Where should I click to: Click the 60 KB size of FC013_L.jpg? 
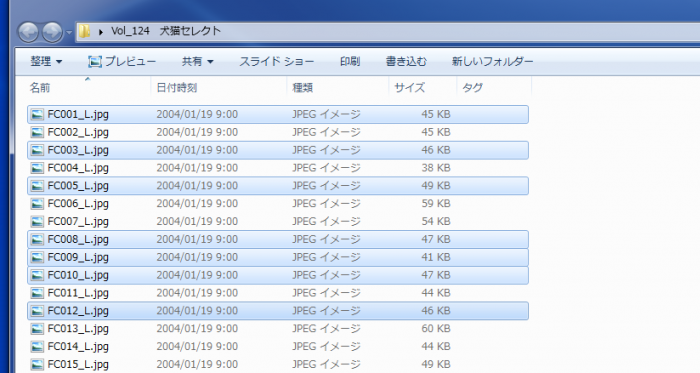436,328
